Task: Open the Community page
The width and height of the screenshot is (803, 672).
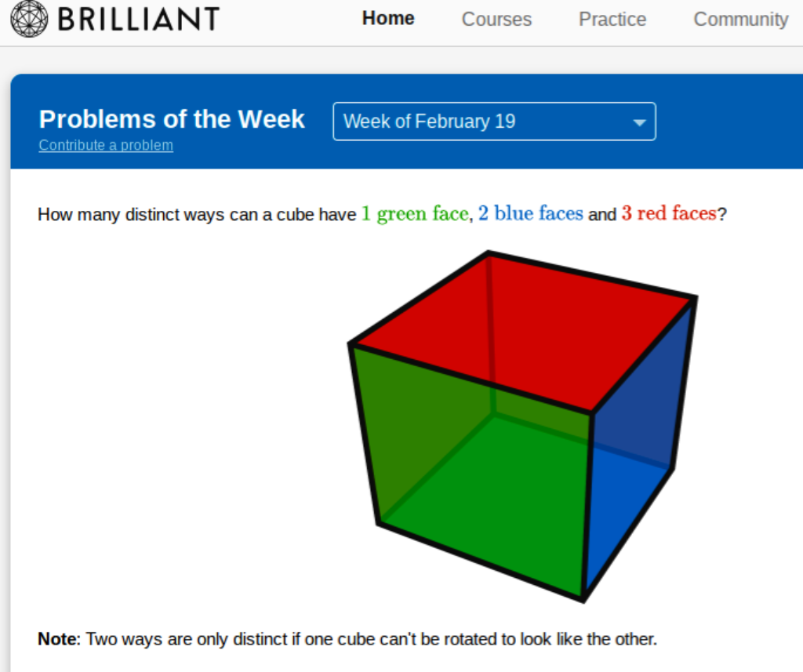Action: pyautogui.click(x=740, y=20)
